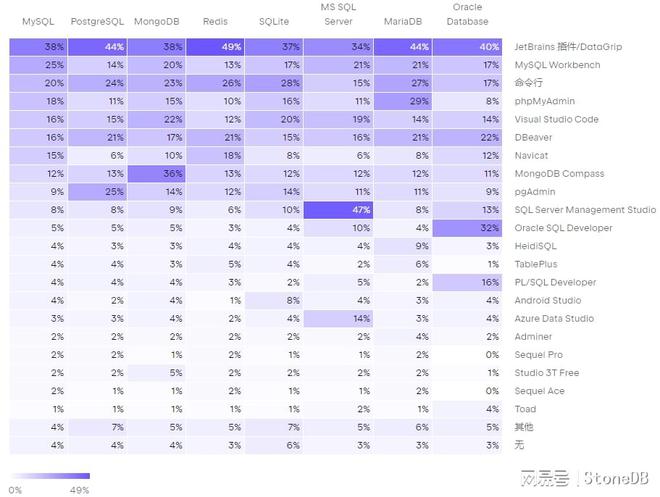Screen dimensions: 660x497
Task: Select the Oracle Database column header
Action: tap(467, 14)
